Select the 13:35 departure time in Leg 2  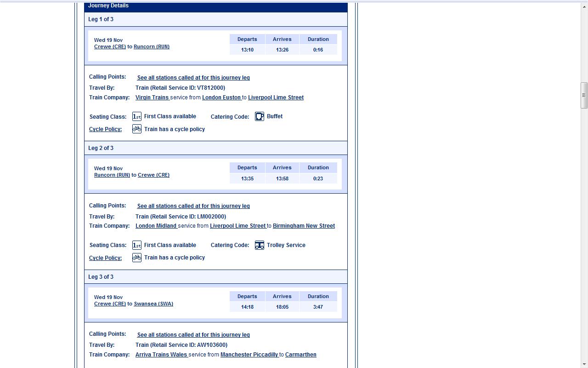[247, 178]
